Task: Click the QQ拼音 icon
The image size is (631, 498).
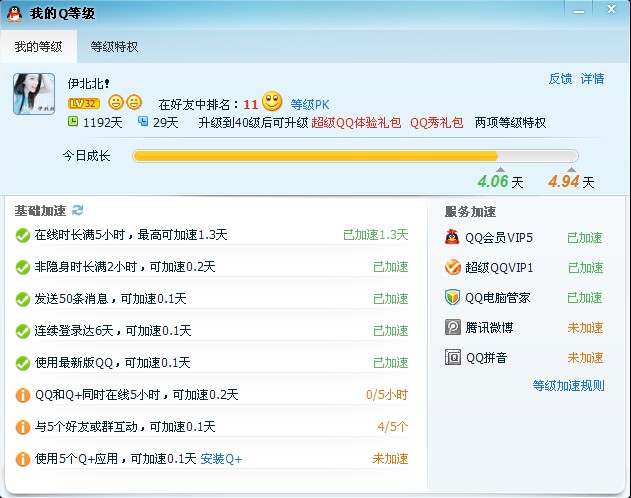Action: click(x=453, y=357)
